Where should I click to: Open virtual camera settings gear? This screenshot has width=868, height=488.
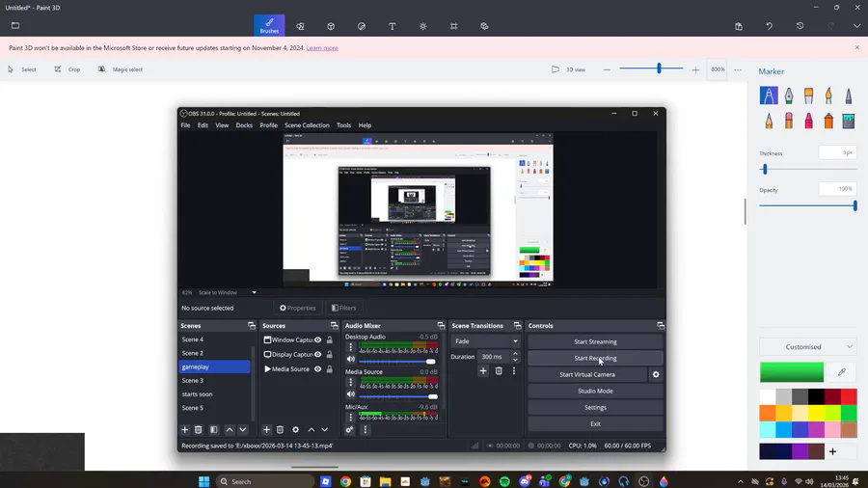point(656,374)
